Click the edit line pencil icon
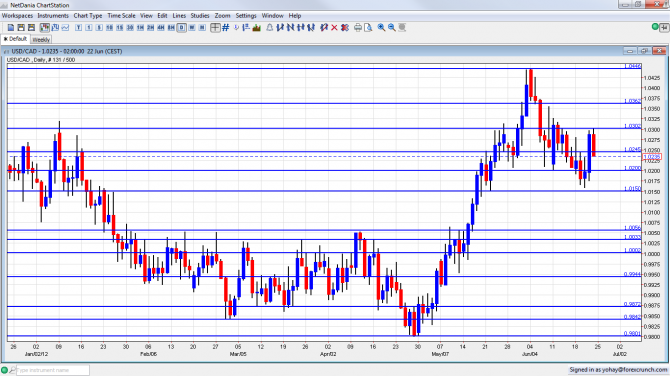This screenshot has height=376, width=670. point(324,27)
